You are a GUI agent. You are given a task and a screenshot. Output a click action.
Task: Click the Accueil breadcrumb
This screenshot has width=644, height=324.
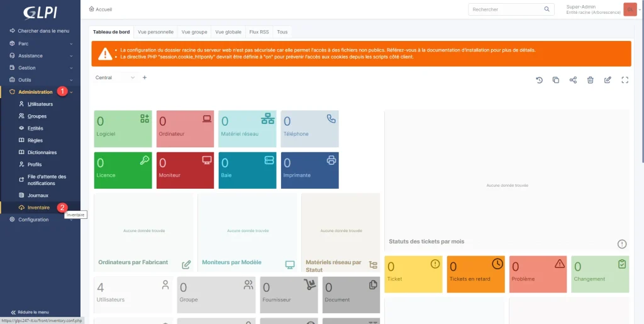100,9
